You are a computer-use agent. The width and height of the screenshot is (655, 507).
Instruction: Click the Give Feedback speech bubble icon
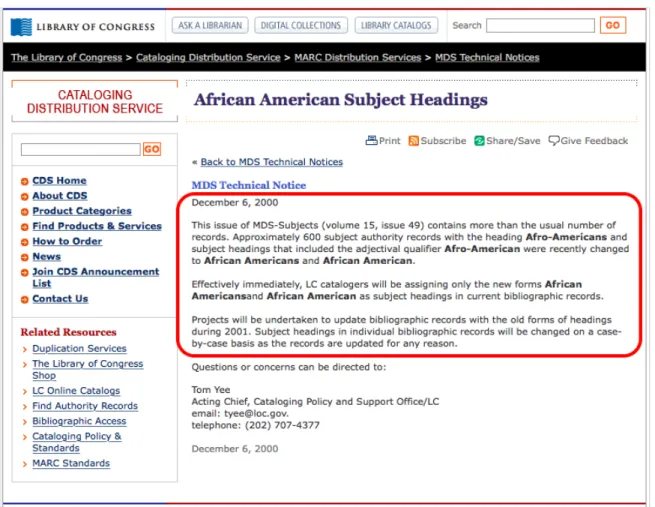553,141
